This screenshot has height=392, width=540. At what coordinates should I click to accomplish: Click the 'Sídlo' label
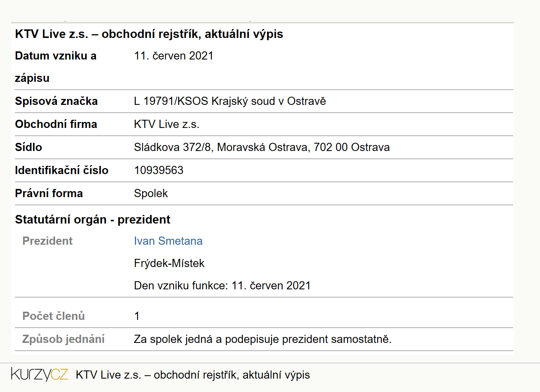pyautogui.click(x=28, y=147)
